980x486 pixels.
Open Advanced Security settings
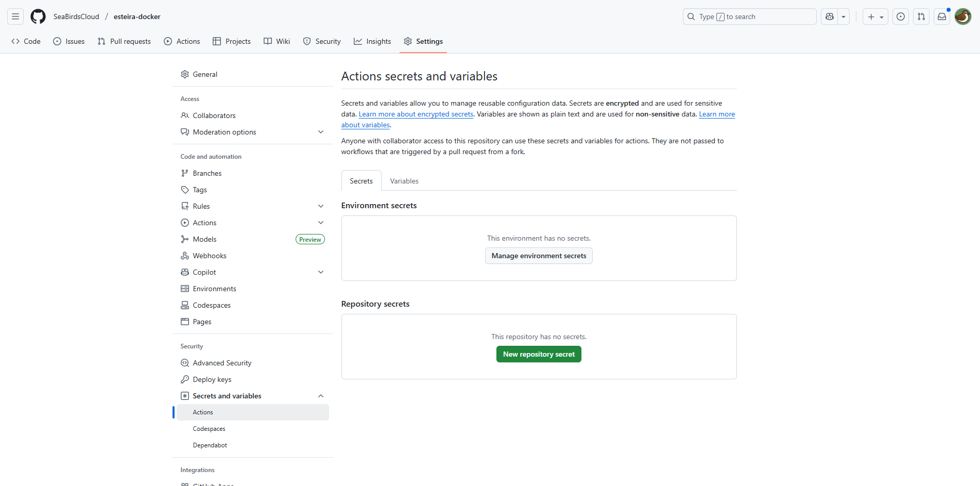[252, 363]
